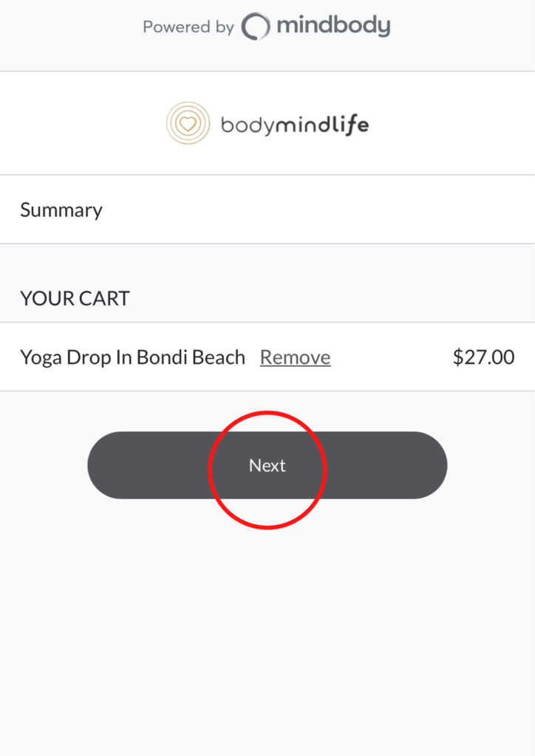This screenshot has width=535, height=756.
Task: Click the space between Remove and price
Action: pyautogui.click(x=390, y=358)
